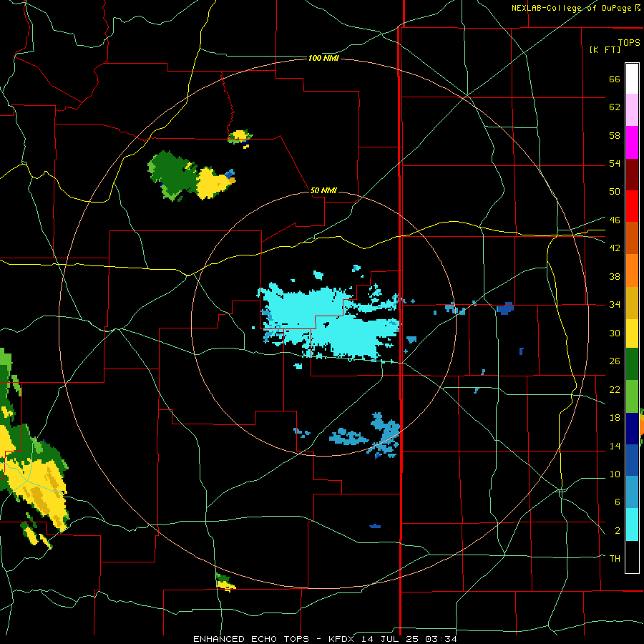Click the legend value 54
This screenshot has height=644, width=644.
pos(615,163)
